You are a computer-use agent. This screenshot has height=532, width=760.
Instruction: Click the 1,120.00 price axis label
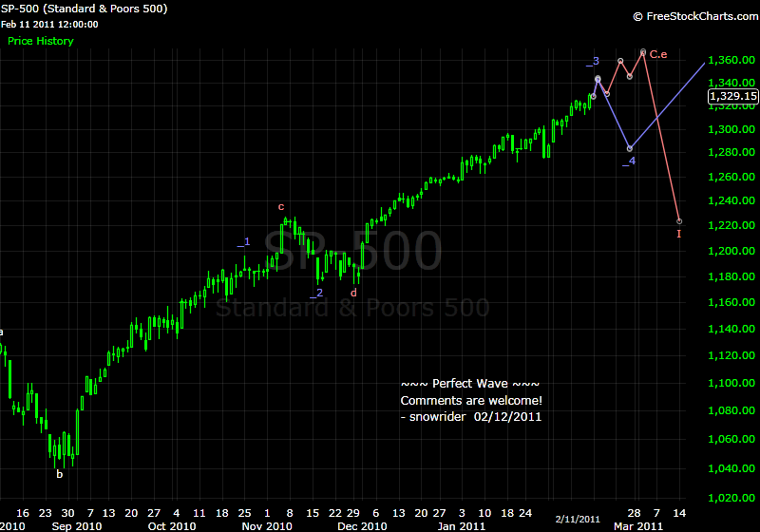(731, 355)
